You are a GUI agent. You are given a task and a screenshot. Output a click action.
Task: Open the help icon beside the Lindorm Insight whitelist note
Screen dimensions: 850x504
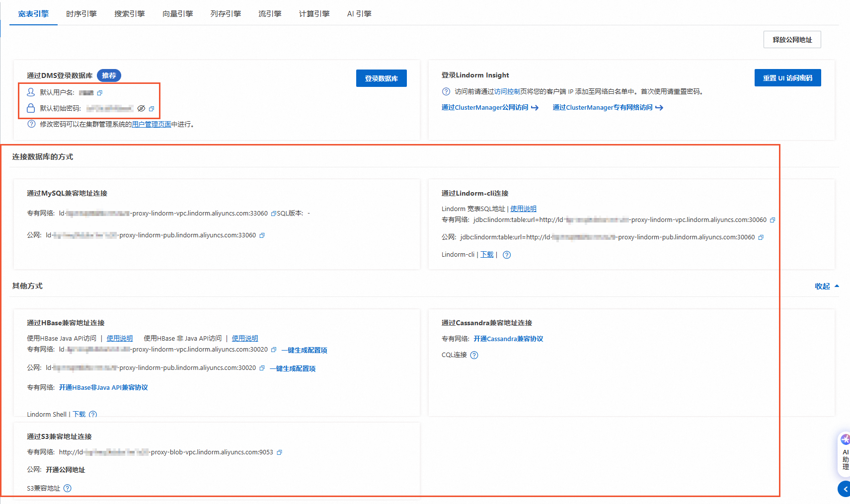[x=446, y=91]
